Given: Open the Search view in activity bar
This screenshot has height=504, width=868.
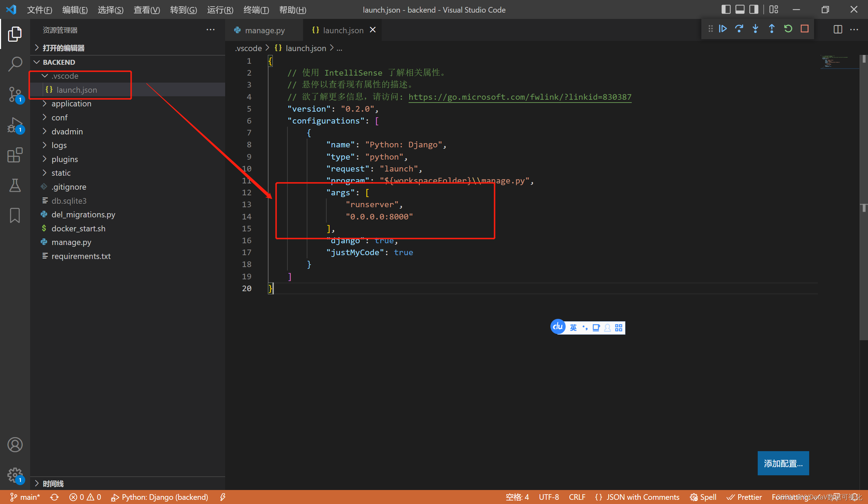Looking at the screenshot, I should click(15, 64).
